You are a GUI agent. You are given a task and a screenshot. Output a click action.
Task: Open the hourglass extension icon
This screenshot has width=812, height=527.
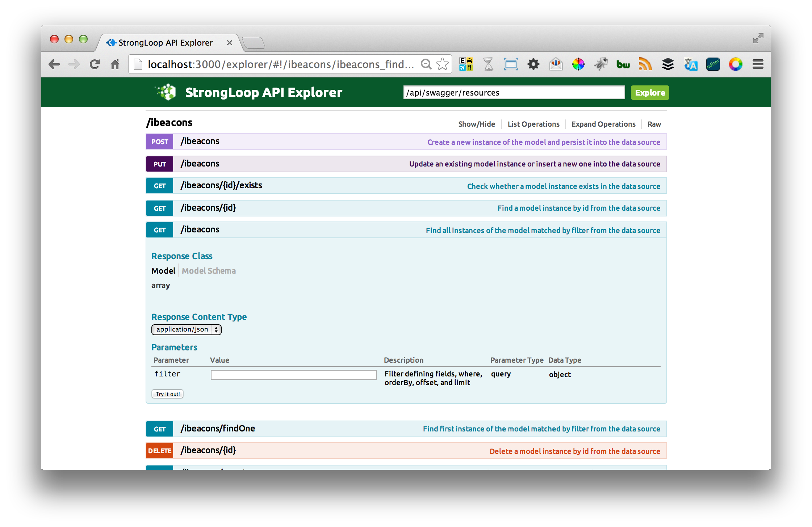488,64
